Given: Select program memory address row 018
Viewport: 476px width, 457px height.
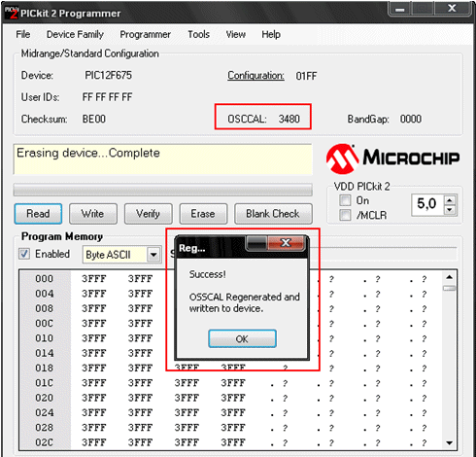Looking at the screenshot, I should [45, 369].
